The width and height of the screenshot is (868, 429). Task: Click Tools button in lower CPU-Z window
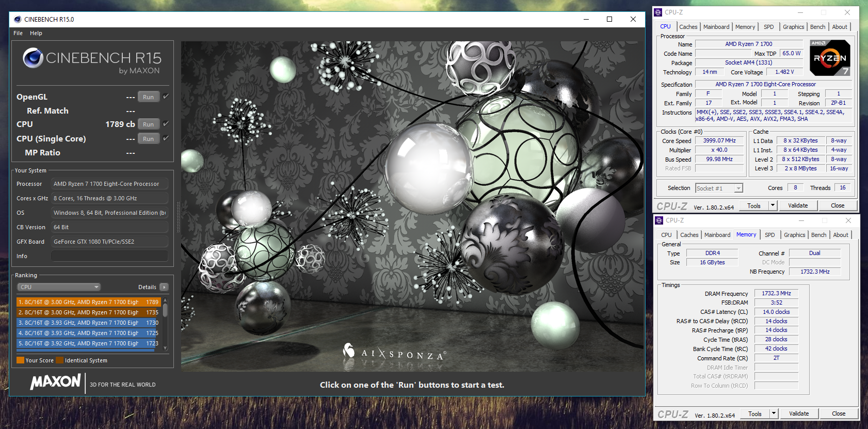click(x=755, y=414)
